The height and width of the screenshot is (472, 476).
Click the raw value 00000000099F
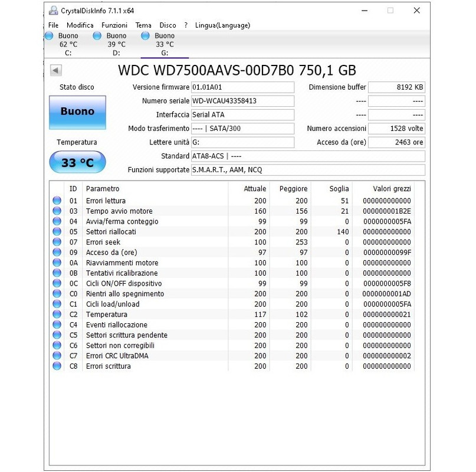[x=387, y=253]
